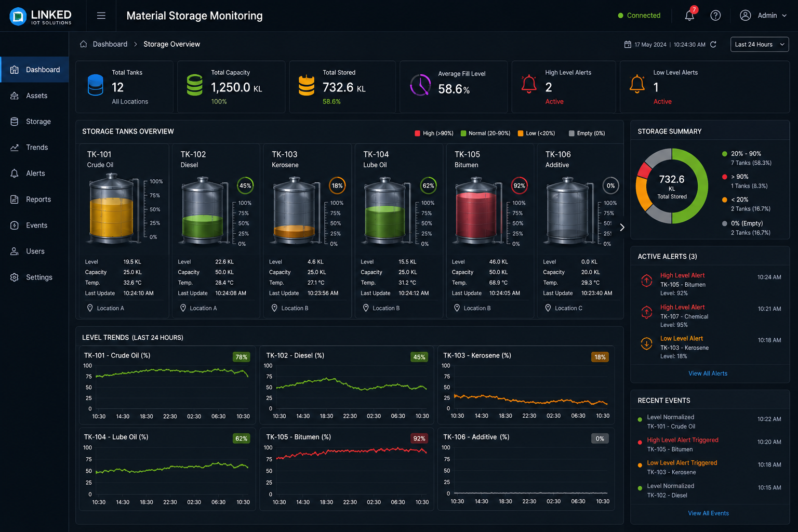Image resolution: width=798 pixels, height=532 pixels.
Task: Click the home icon in breadcrumb
Action: [x=83, y=44]
